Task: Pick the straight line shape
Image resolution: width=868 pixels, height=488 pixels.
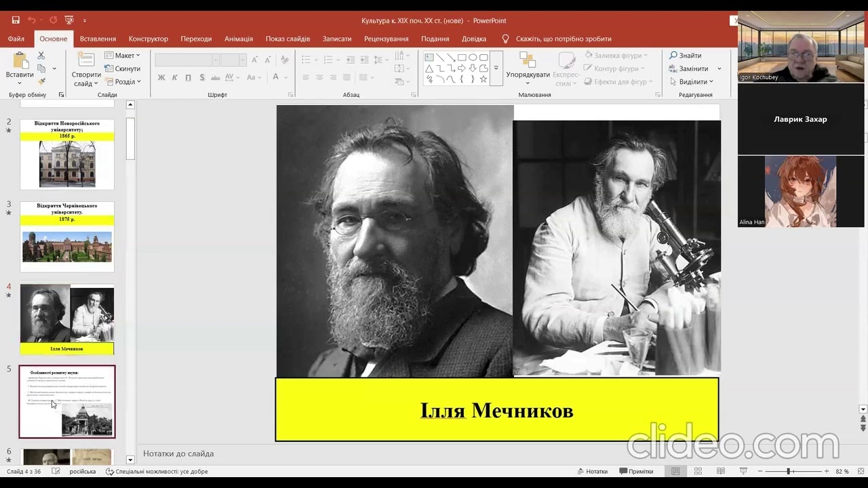Action: [440, 58]
